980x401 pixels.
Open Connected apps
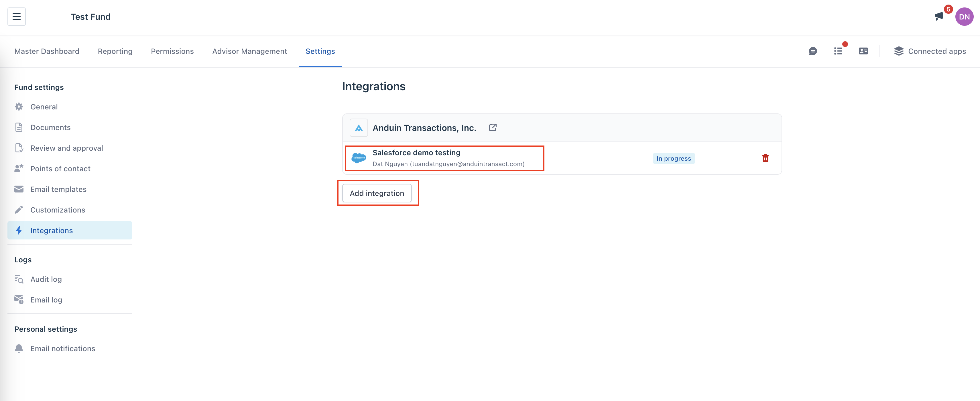(929, 51)
